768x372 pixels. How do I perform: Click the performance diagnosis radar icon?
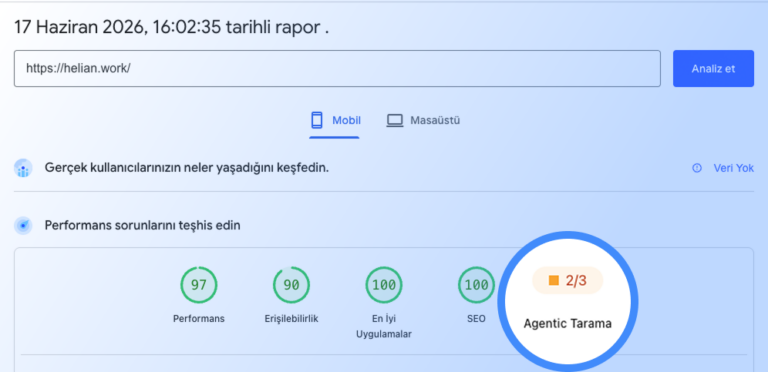(23, 226)
